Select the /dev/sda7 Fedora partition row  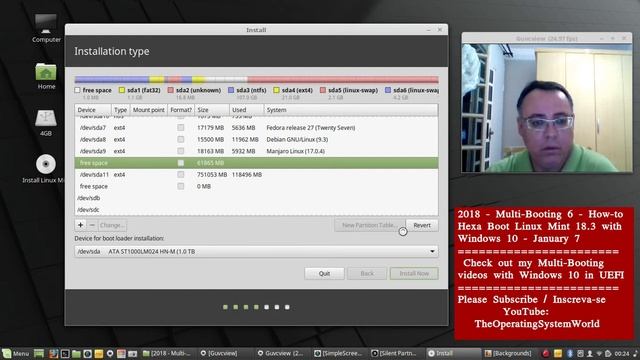(x=256, y=127)
